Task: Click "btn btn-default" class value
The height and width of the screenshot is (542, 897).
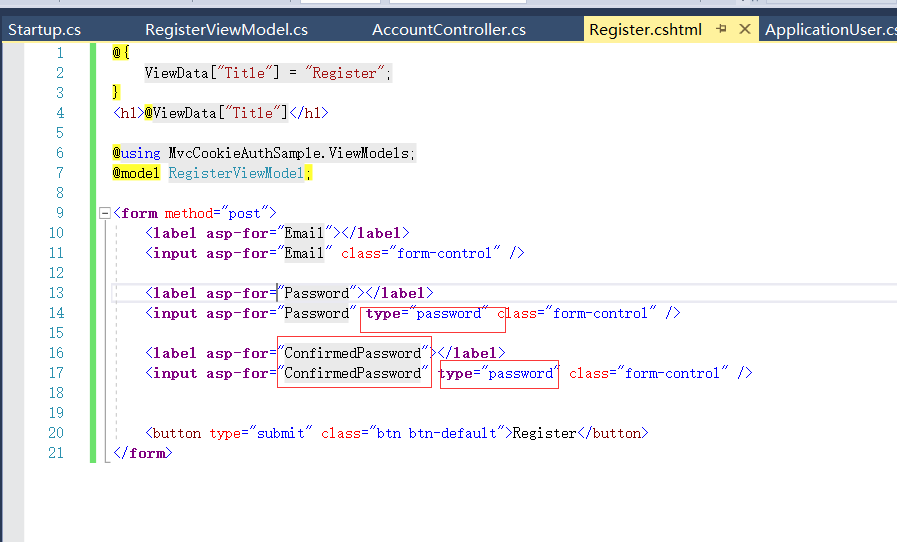Action: (436, 434)
